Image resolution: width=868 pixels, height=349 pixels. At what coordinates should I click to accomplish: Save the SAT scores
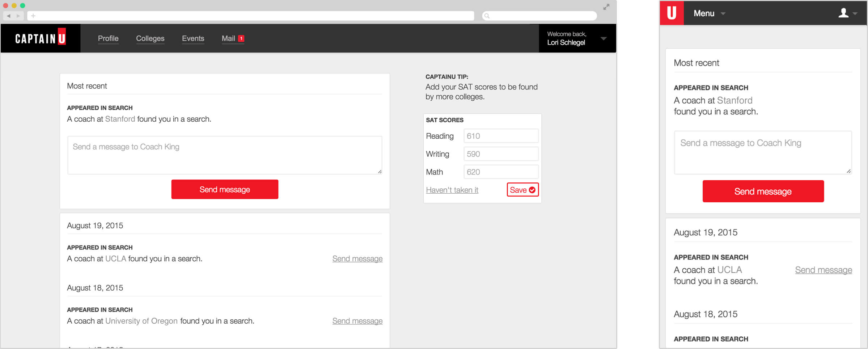point(522,190)
